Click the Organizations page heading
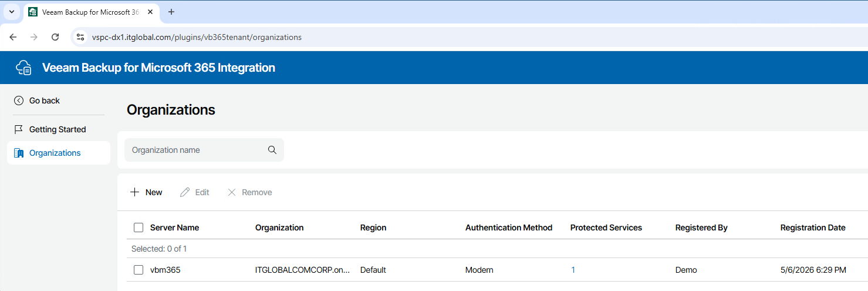 point(171,109)
